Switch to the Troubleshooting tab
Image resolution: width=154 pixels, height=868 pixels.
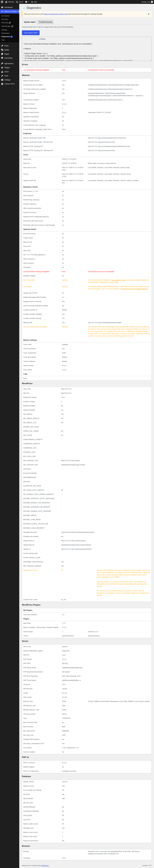45,22
